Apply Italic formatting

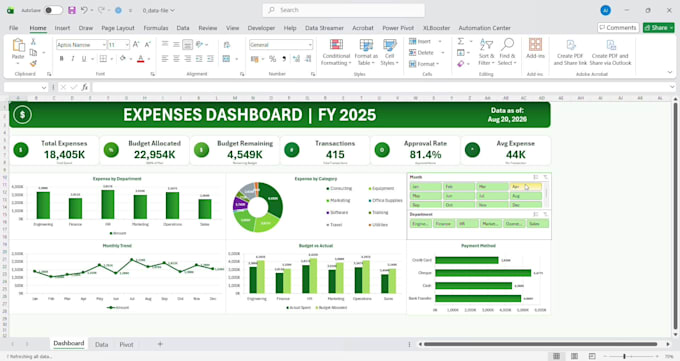(x=72, y=59)
